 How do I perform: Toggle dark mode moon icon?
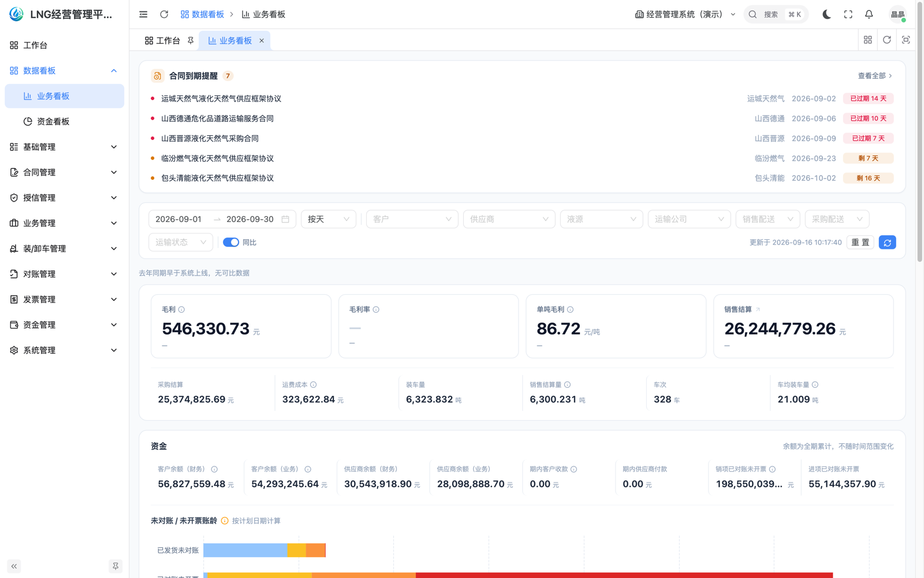826,14
